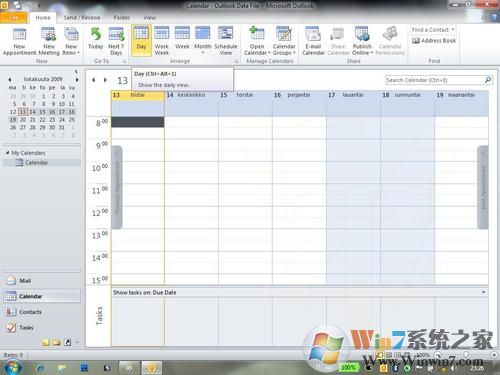Click the taskbar clock
This screenshot has height=375, width=500.
point(477,368)
